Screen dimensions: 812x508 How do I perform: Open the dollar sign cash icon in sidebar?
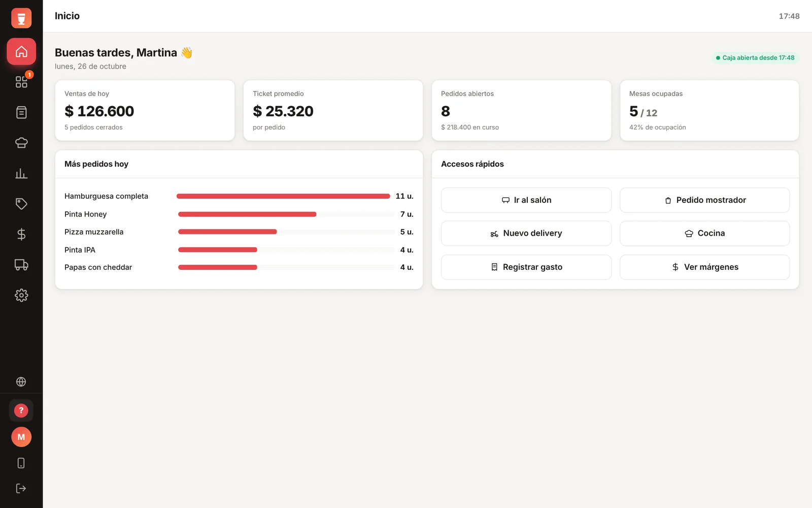(21, 234)
